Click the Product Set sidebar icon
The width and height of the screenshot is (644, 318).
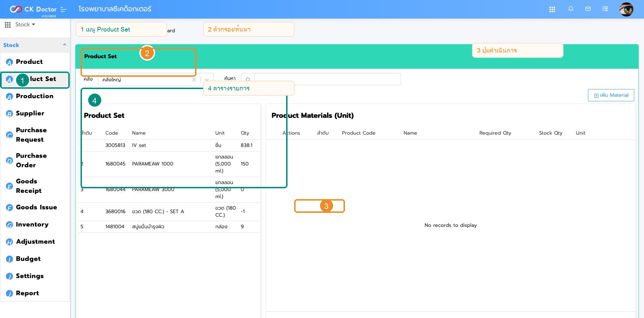click(x=9, y=80)
